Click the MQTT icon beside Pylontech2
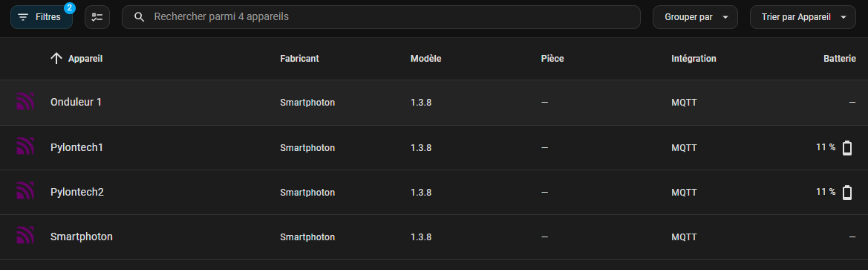The width and height of the screenshot is (868, 270). tap(25, 192)
